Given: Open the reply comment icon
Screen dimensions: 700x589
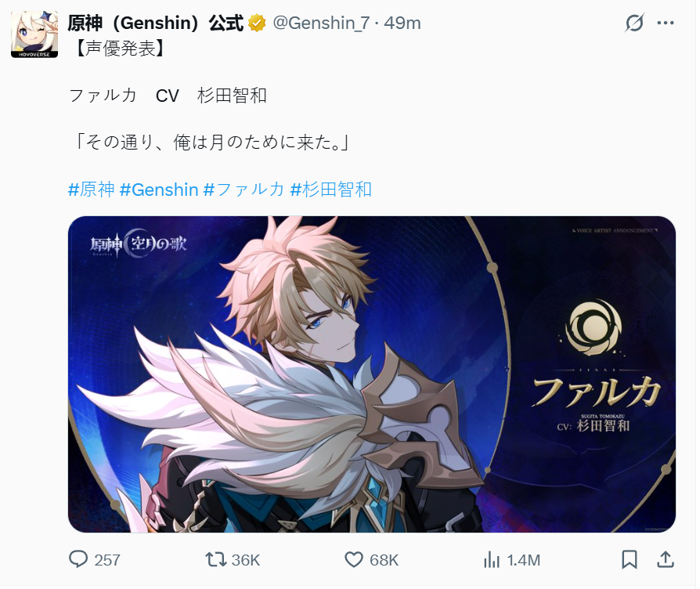Looking at the screenshot, I should tap(78, 559).
